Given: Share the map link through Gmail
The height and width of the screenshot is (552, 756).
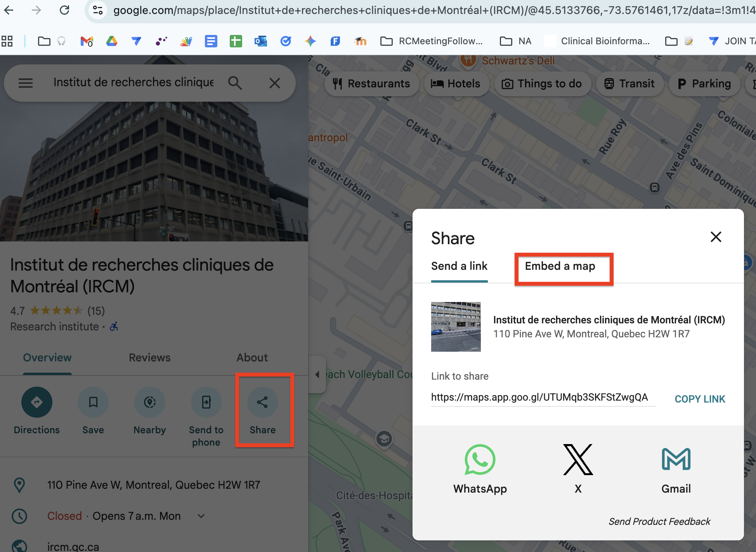Looking at the screenshot, I should tap(676, 460).
